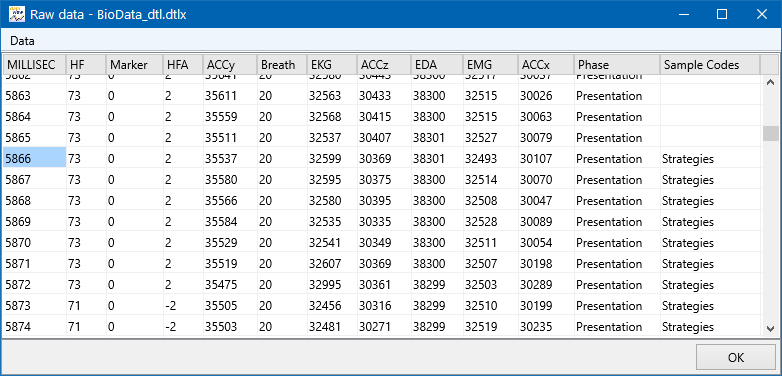Click the Sample Codes column header

(x=710, y=65)
